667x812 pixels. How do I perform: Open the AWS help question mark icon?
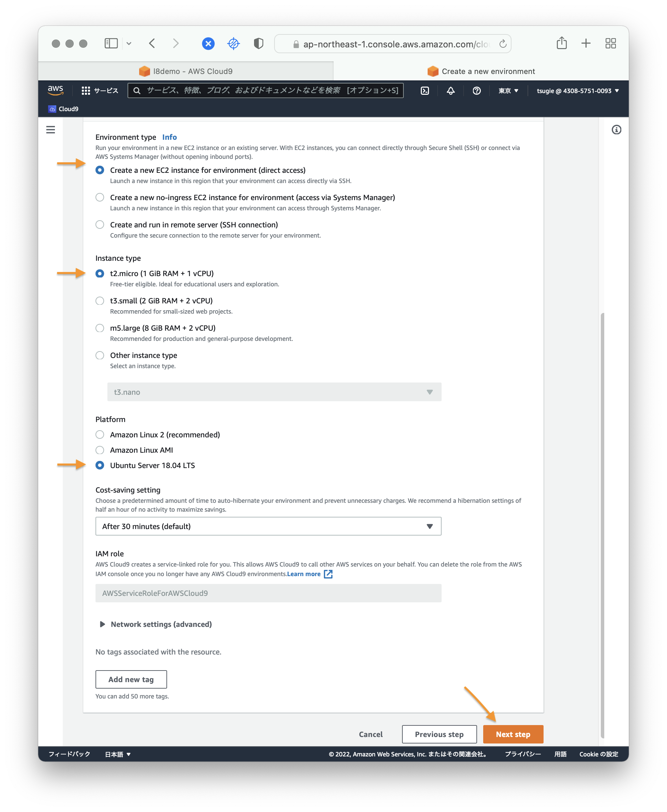(x=476, y=91)
